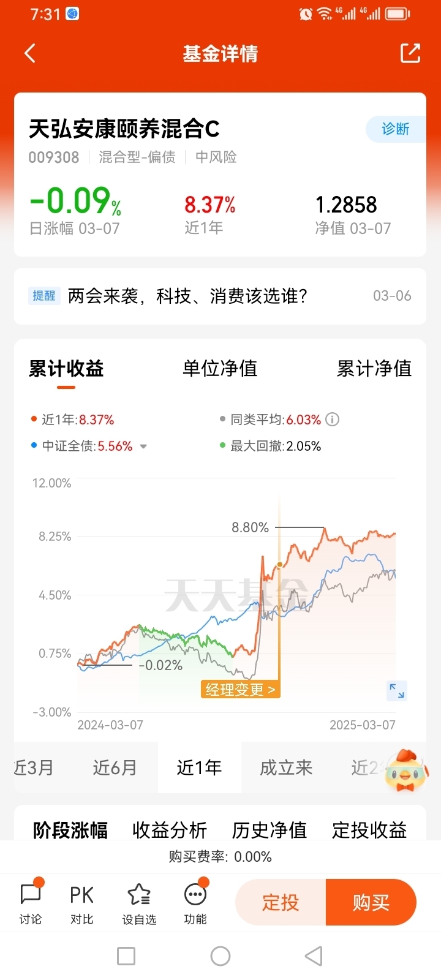Tap the 购买 buy button
This screenshot has width=441, height=980.
pyautogui.click(x=371, y=902)
